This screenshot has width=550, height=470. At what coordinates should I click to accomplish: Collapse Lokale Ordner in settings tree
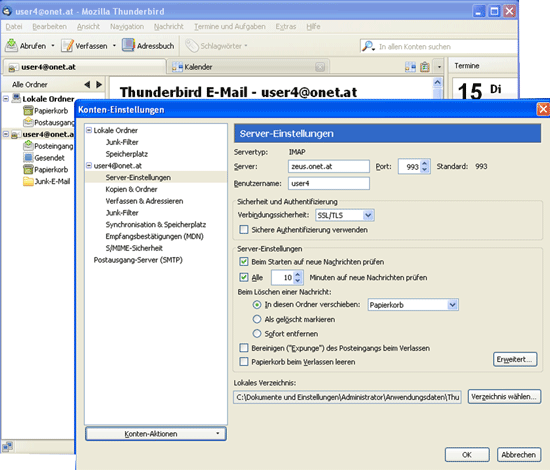[x=89, y=130]
